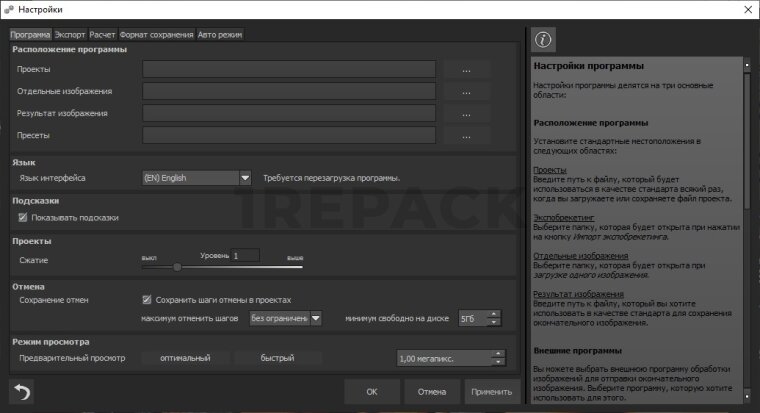Select оптимальный preview mode
This screenshot has height=413, width=760.
click(185, 358)
